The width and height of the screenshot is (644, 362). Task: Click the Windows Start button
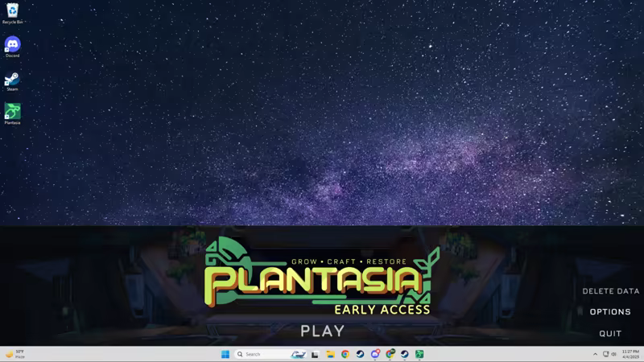tap(225, 354)
